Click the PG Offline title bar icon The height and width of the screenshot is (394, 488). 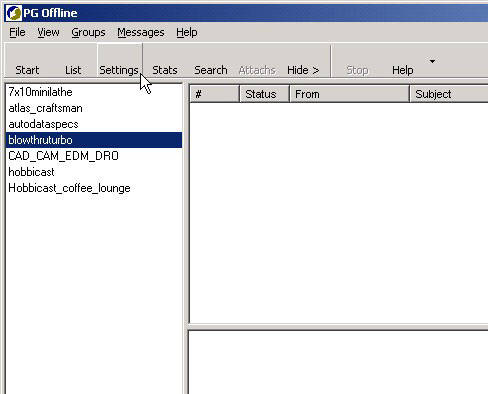coord(14,13)
